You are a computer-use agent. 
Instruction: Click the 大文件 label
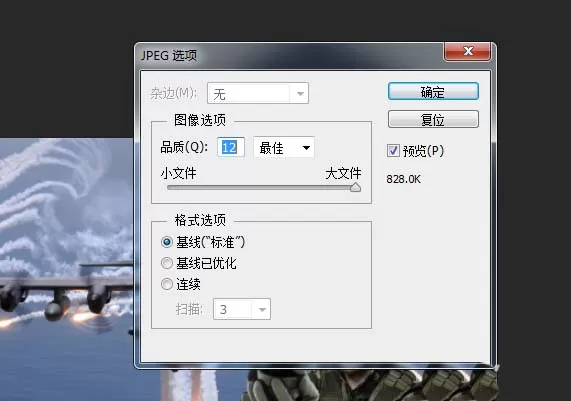(343, 173)
